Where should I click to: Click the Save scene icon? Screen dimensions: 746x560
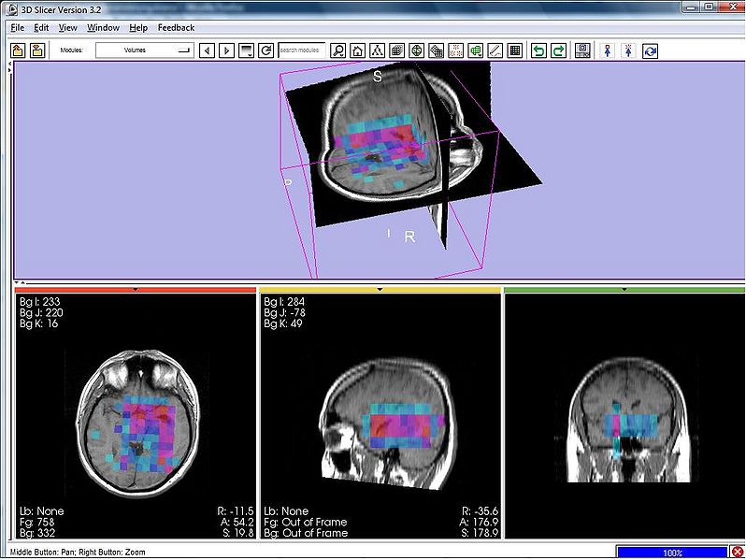coord(37,50)
